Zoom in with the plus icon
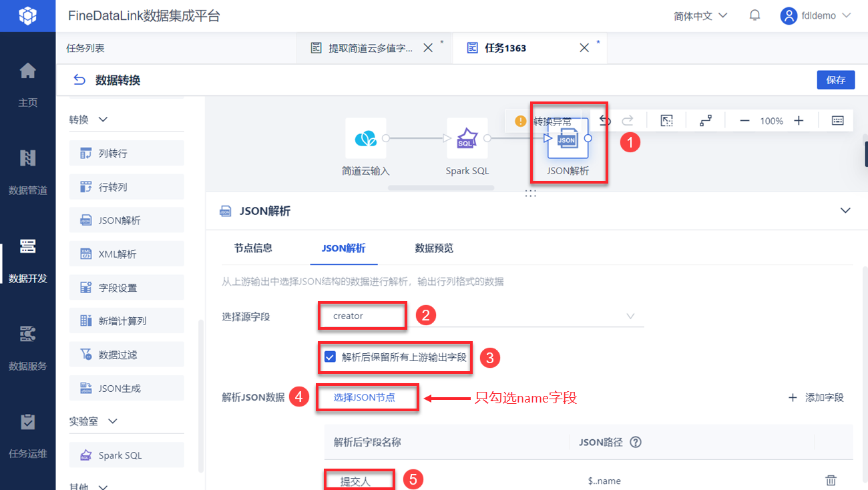The height and width of the screenshot is (490, 868). [x=799, y=121]
